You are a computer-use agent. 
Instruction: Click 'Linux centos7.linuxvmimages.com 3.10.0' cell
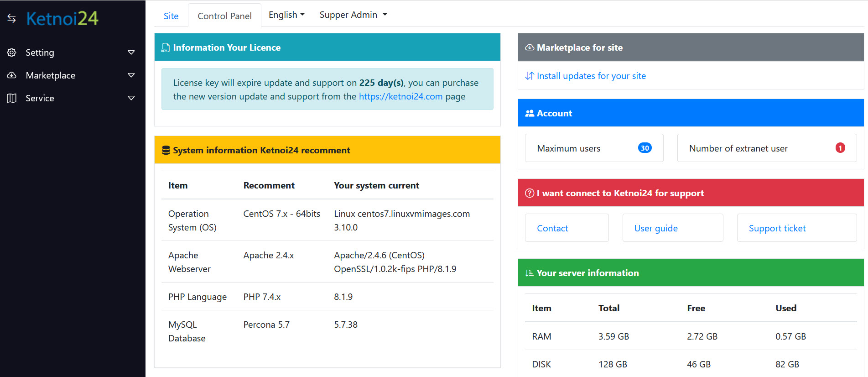coord(402,220)
